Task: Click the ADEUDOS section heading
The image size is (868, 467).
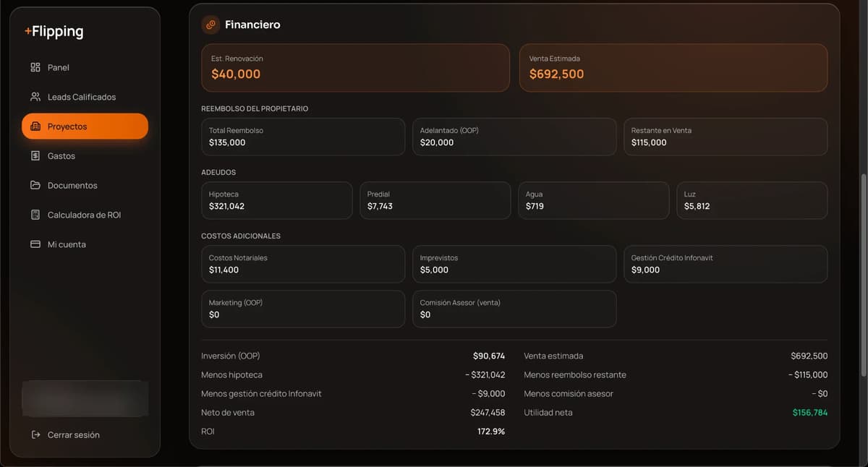Action: pyautogui.click(x=218, y=172)
